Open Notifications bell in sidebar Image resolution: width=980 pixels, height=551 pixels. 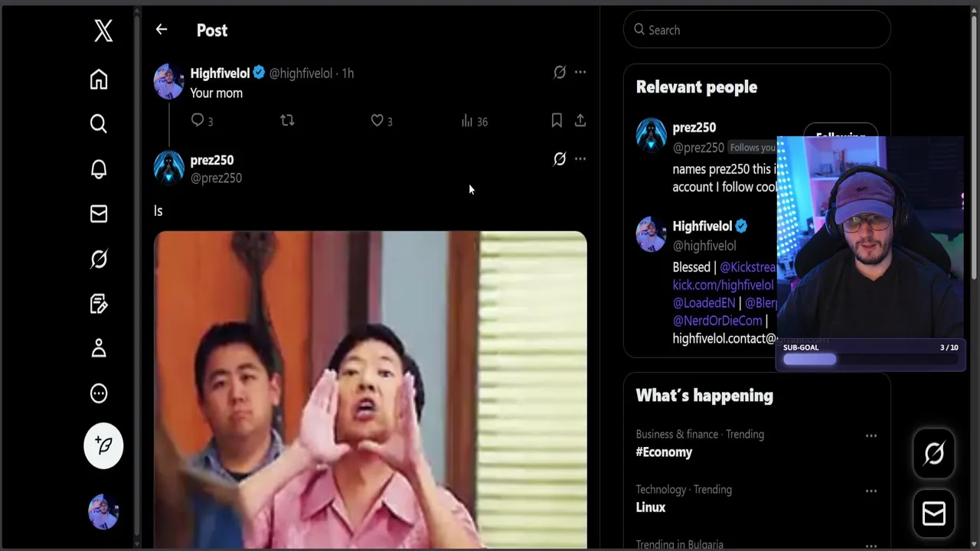pos(99,169)
